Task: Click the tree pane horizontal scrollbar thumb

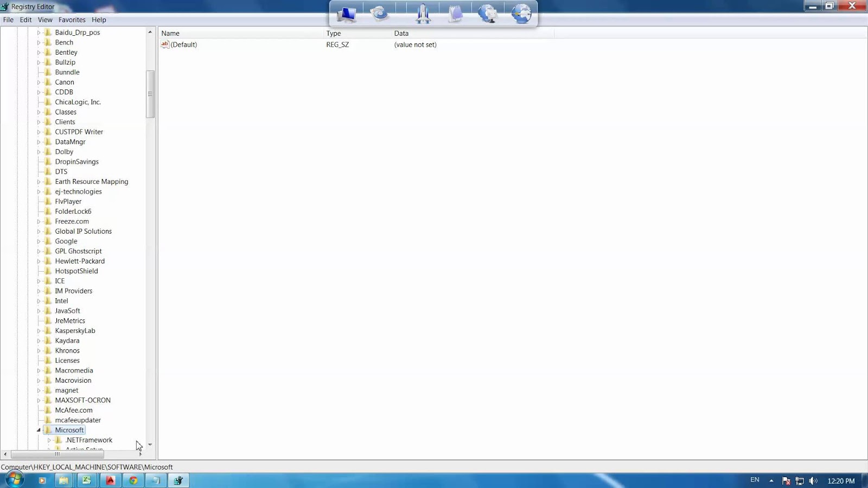Action: pos(57,454)
